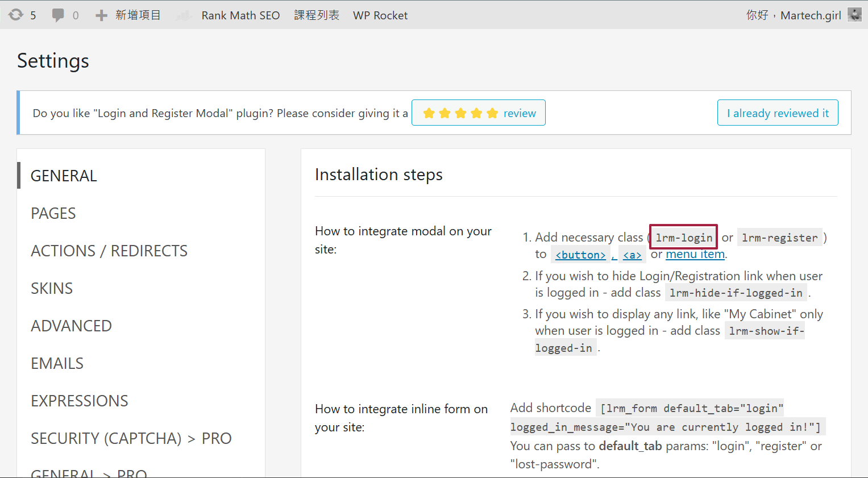Click the five-star rating icons
Screen dimensions: 868x478
point(460,113)
